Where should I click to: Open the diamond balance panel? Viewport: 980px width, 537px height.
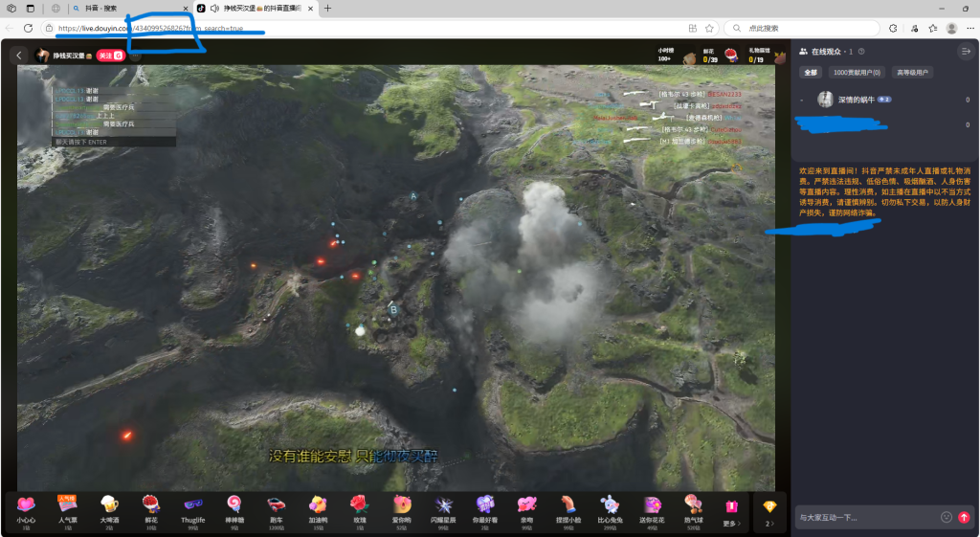[x=769, y=513]
